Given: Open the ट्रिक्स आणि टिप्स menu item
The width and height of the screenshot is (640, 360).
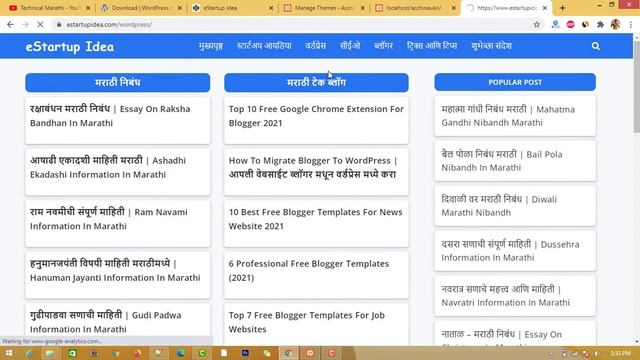Looking at the screenshot, I should click(x=432, y=46).
